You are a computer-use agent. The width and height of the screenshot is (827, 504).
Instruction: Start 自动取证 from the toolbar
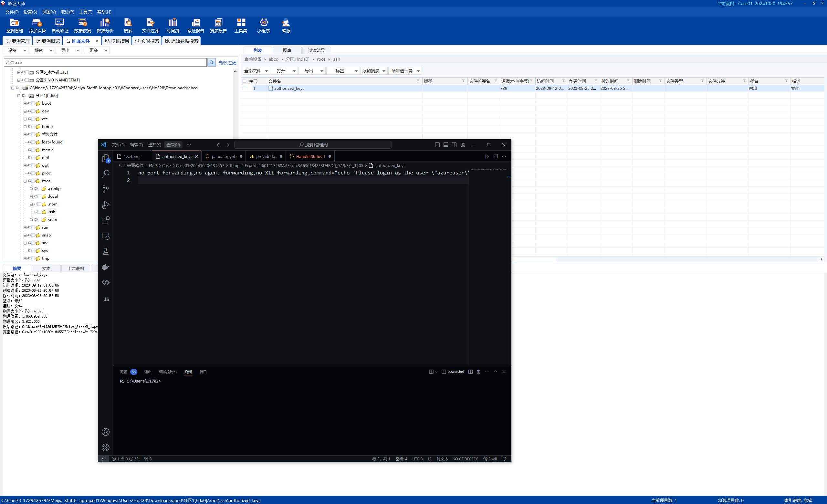click(60, 26)
